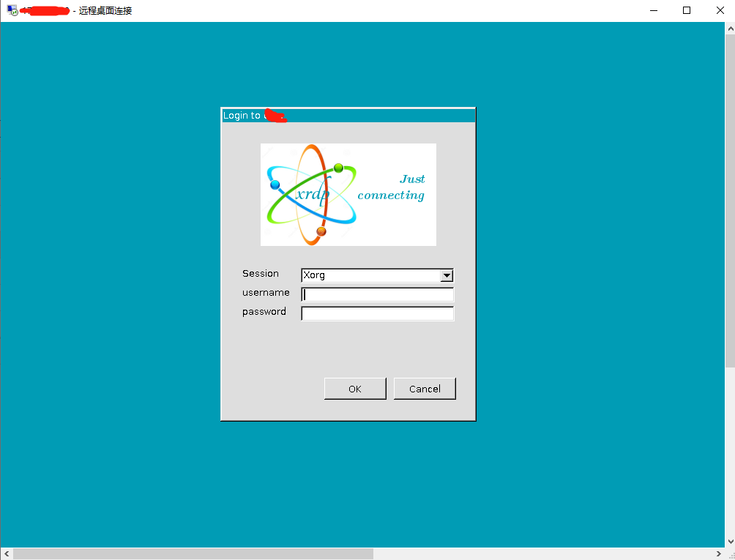This screenshot has height=560, width=735.
Task: Focus the username input field
Action: coord(377,294)
